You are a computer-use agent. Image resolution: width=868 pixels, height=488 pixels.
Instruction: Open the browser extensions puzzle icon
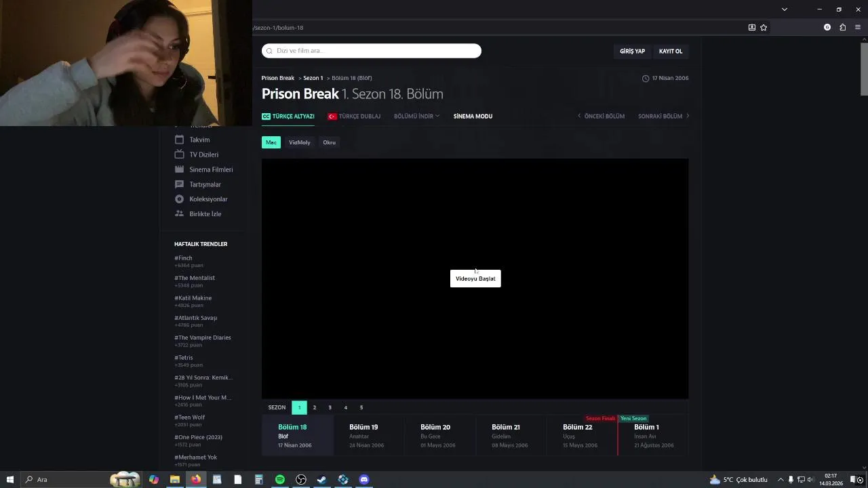coord(843,28)
